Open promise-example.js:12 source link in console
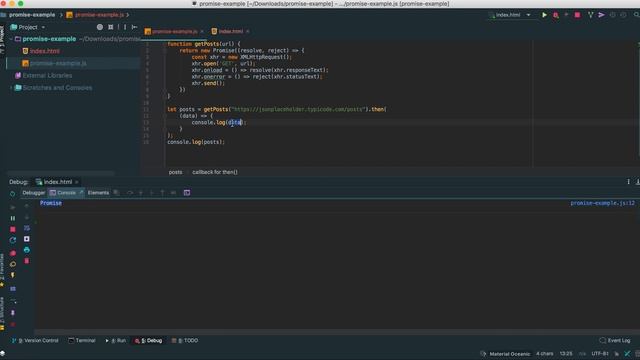640x360 pixels. coord(602,203)
